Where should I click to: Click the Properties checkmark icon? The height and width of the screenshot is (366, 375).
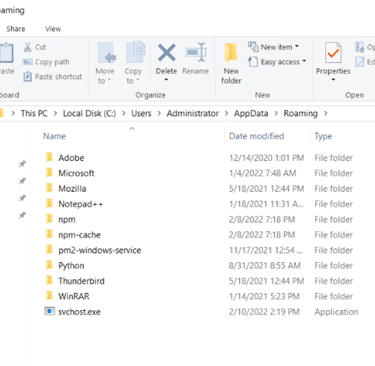333,53
